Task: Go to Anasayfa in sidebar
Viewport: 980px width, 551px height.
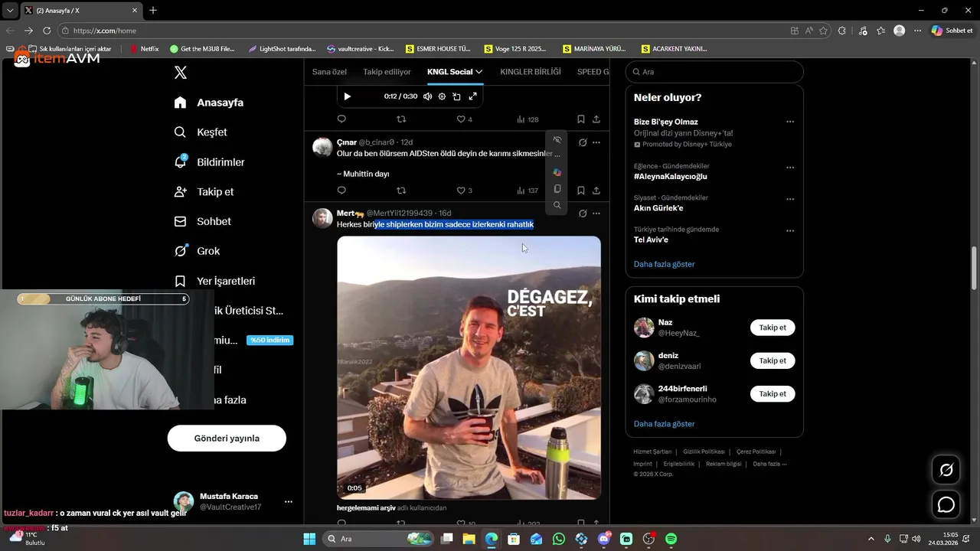Action: coord(209,103)
